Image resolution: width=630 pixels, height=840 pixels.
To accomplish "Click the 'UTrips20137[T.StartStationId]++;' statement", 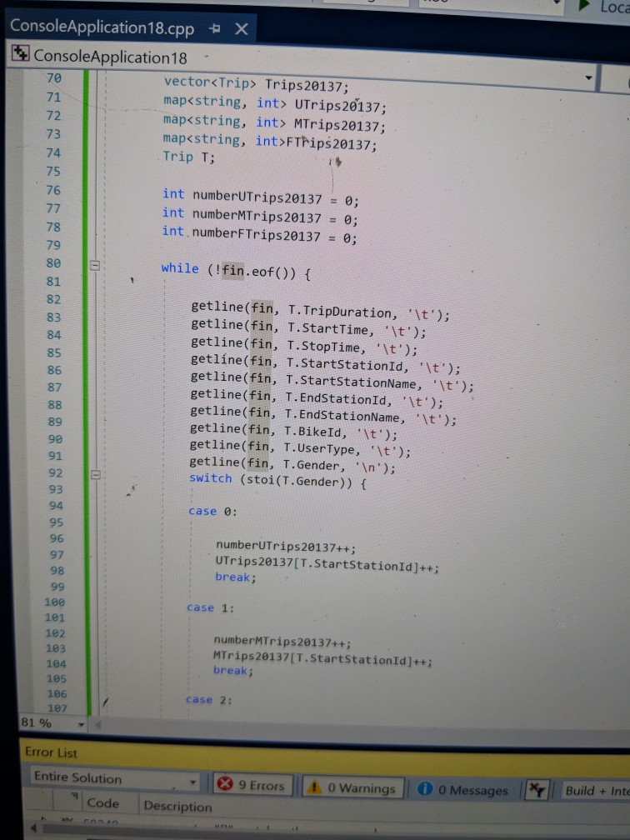I will (327, 564).
